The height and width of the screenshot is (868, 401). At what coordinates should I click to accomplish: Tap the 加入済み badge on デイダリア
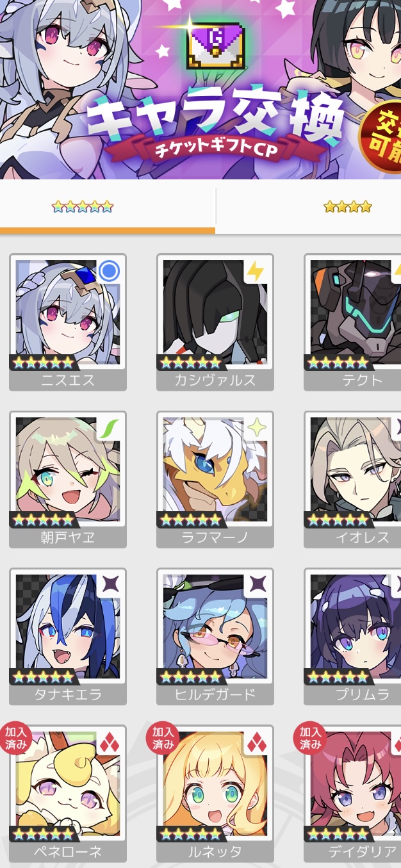point(310,737)
